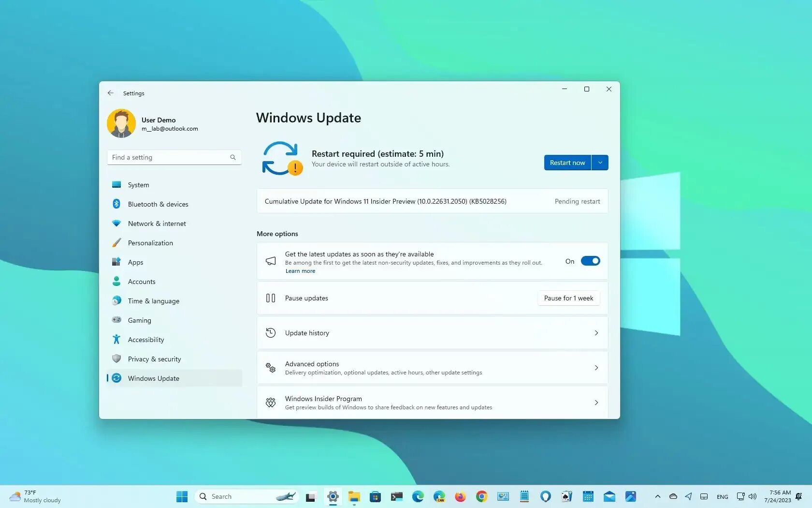Go to Network & internet settings

pyautogui.click(x=174, y=224)
